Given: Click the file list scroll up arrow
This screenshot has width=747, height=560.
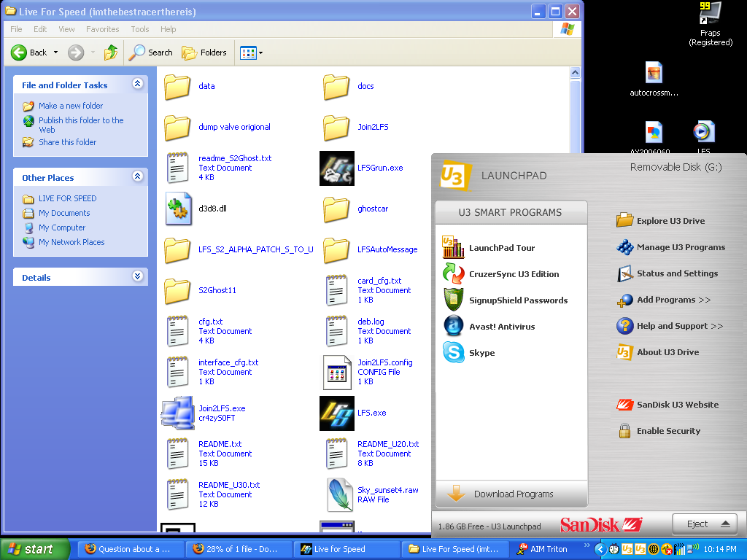Looking at the screenshot, I should pos(575,72).
